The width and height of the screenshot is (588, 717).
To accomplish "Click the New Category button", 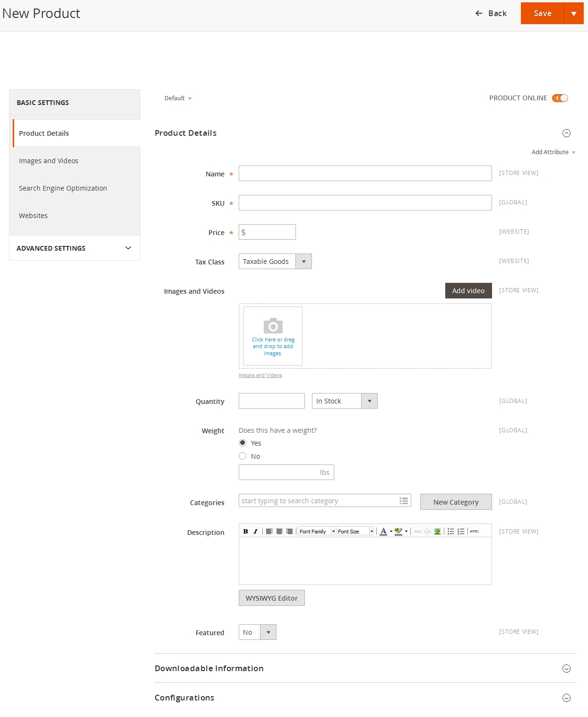I will tap(456, 502).
